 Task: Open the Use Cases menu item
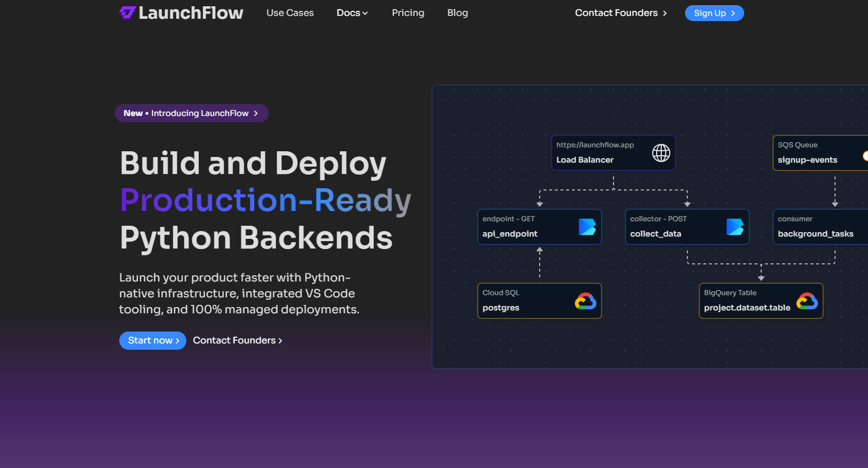(x=290, y=13)
